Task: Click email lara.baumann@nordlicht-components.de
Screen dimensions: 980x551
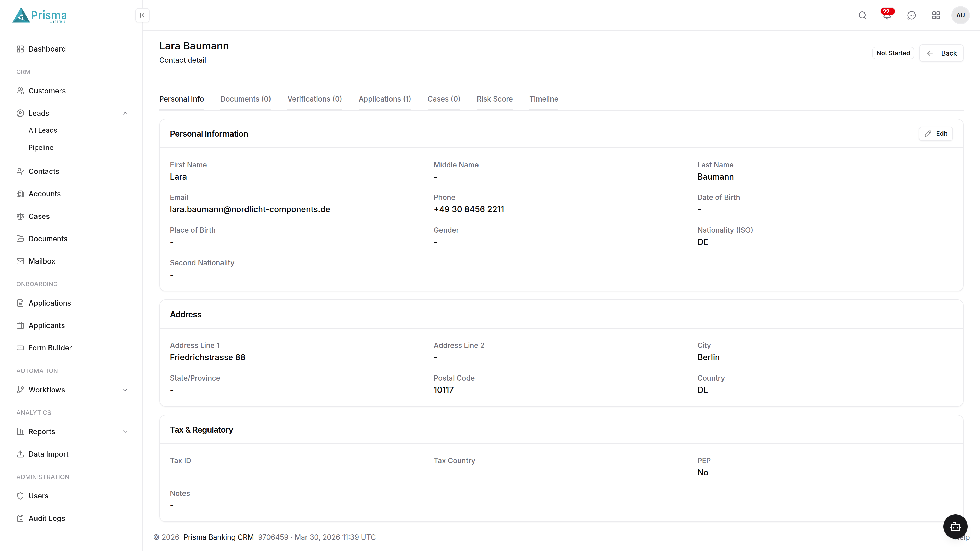Action: point(250,209)
